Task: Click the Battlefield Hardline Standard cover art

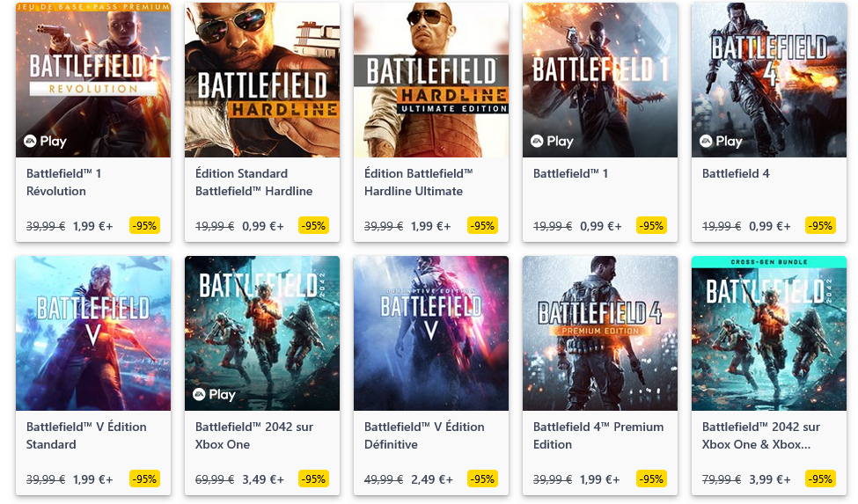Action: coord(262,80)
